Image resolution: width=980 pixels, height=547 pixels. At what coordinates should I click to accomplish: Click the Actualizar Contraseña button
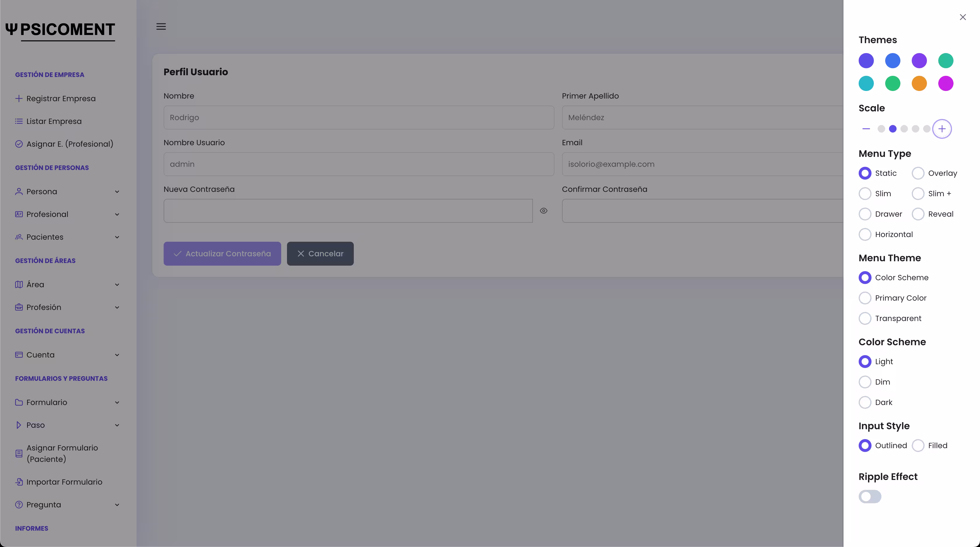[222, 254]
